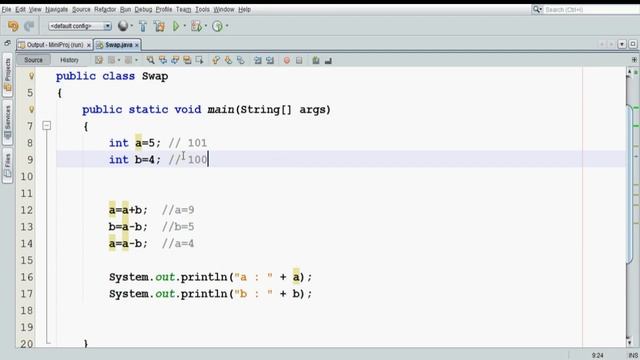Click the Clean and Build Project icon
Image resolution: width=640 pixels, height=360 pixels.
160,26
